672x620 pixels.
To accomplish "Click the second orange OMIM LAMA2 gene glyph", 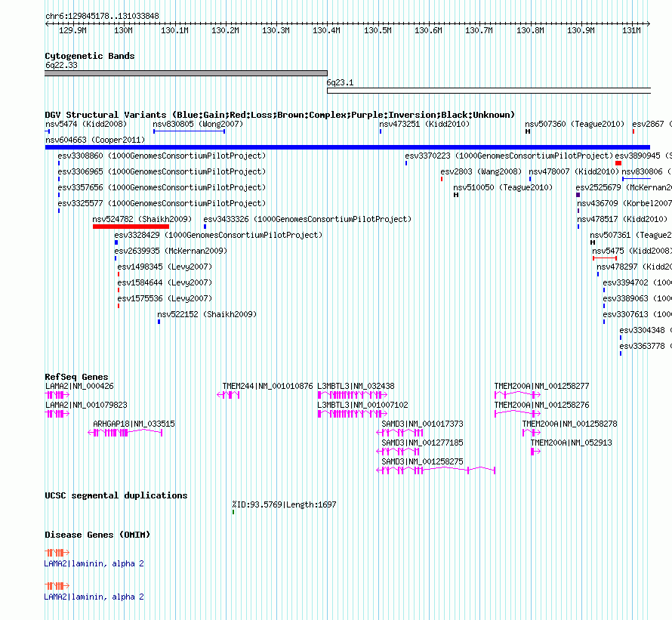I will 57,585.
